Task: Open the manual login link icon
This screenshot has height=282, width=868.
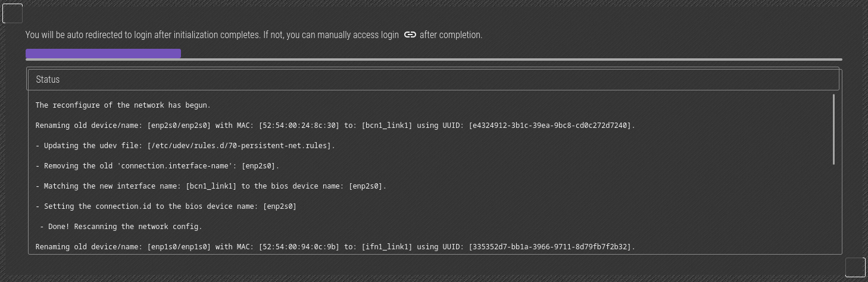Action: point(410,35)
